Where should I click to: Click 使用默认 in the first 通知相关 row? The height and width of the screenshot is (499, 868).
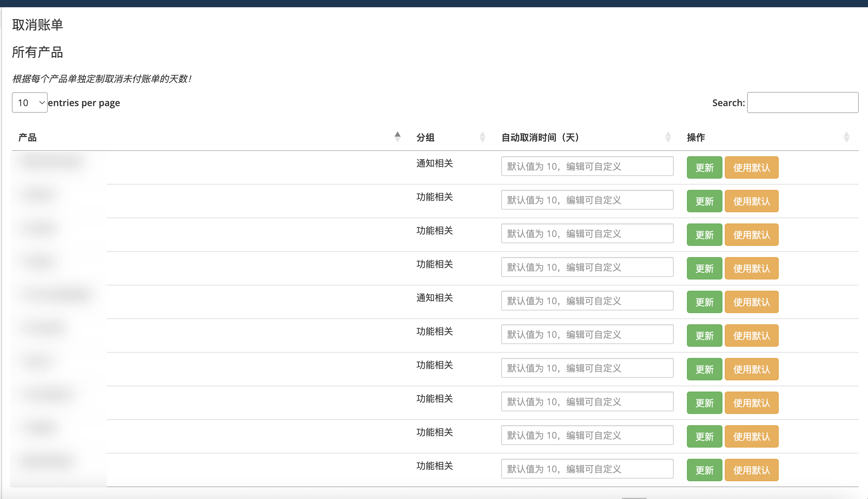[751, 167]
